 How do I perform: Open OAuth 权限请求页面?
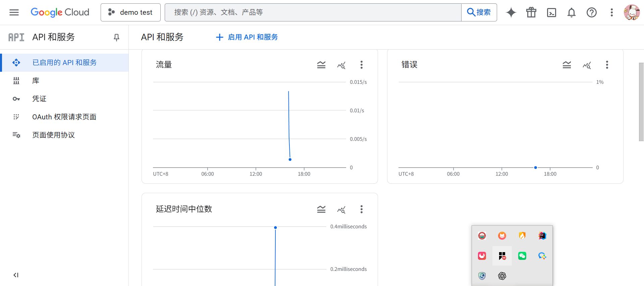click(x=64, y=117)
